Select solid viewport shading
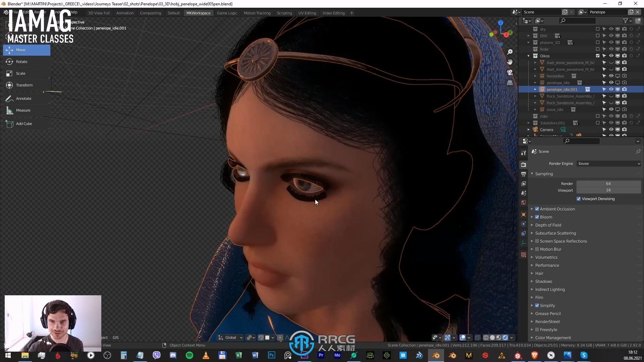This screenshot has height=362, width=644. pyautogui.click(x=492, y=338)
